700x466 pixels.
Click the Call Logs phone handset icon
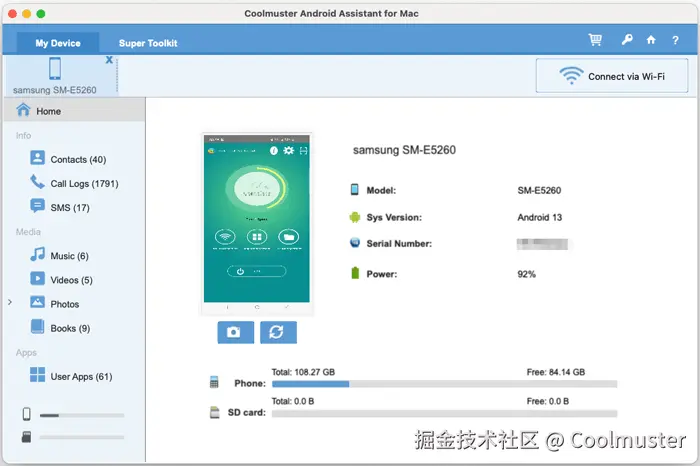coord(38,182)
